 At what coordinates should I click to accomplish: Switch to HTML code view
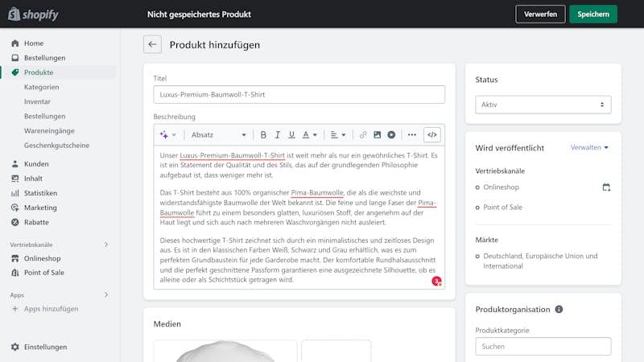click(x=432, y=134)
